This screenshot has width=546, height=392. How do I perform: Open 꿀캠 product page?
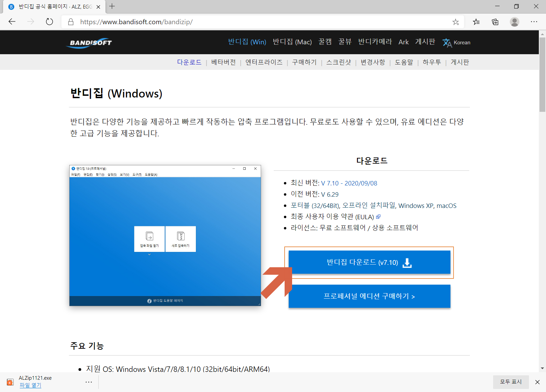325,42
